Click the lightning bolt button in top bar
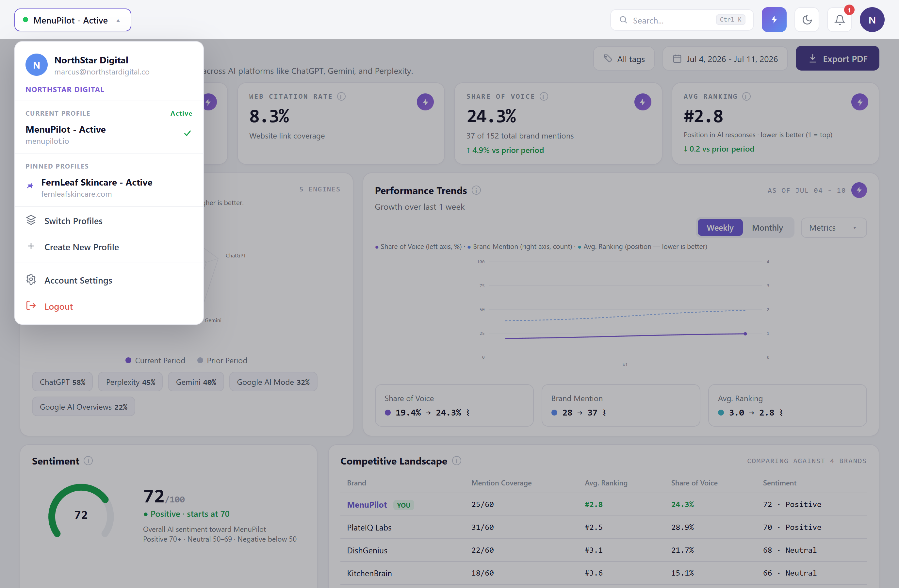 click(x=774, y=20)
